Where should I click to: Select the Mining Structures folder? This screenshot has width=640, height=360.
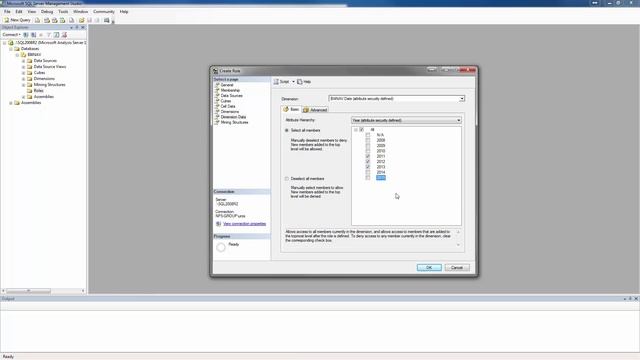click(x=49, y=84)
